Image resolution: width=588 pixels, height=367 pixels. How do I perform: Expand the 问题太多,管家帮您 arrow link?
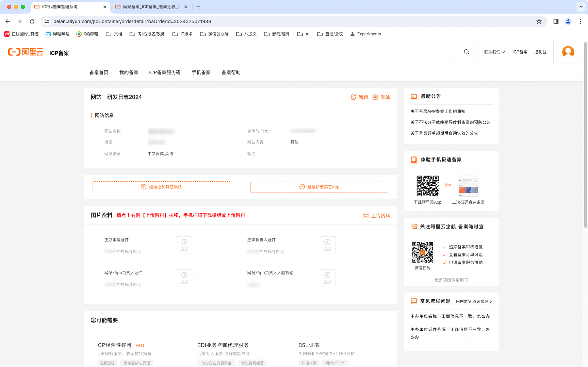click(491, 301)
